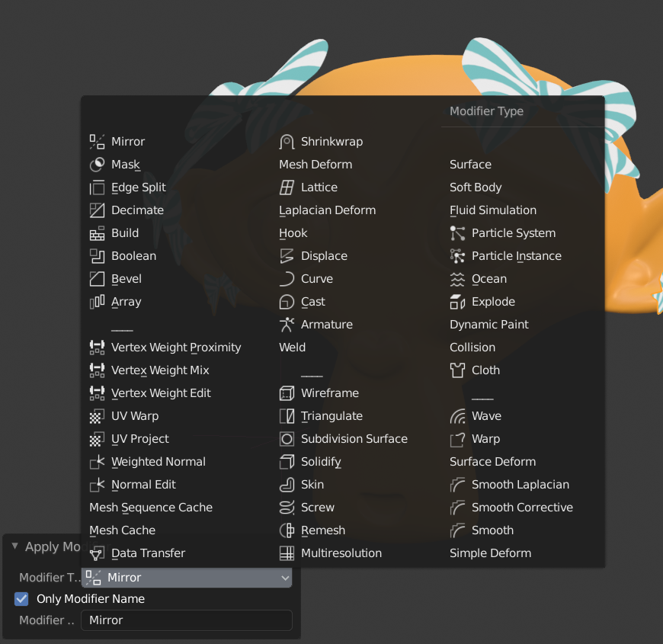Select the Lattice modifier icon
663x644 pixels.
(x=287, y=187)
